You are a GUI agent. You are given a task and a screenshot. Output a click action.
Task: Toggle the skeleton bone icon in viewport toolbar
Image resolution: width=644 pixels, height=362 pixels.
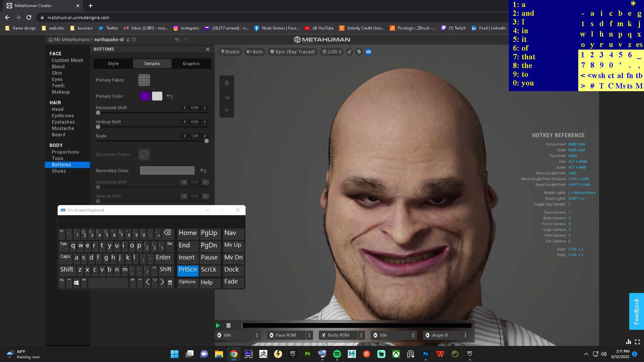(350, 52)
